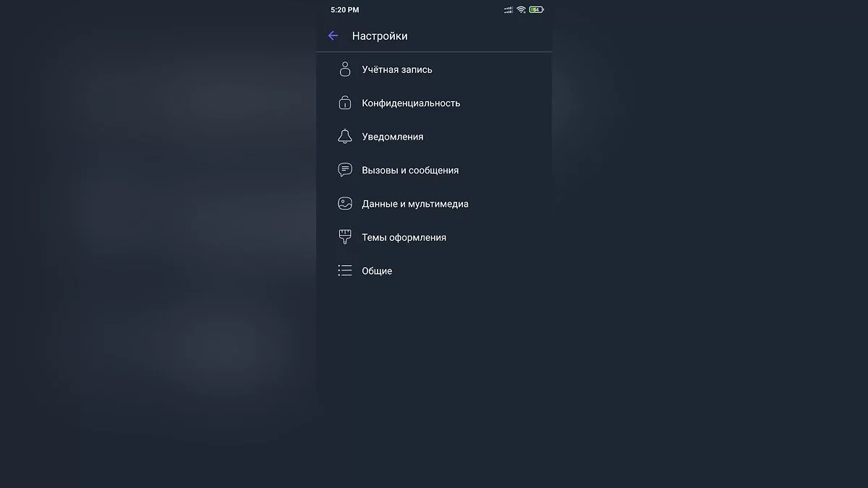Choose Темы оформления

(x=404, y=237)
